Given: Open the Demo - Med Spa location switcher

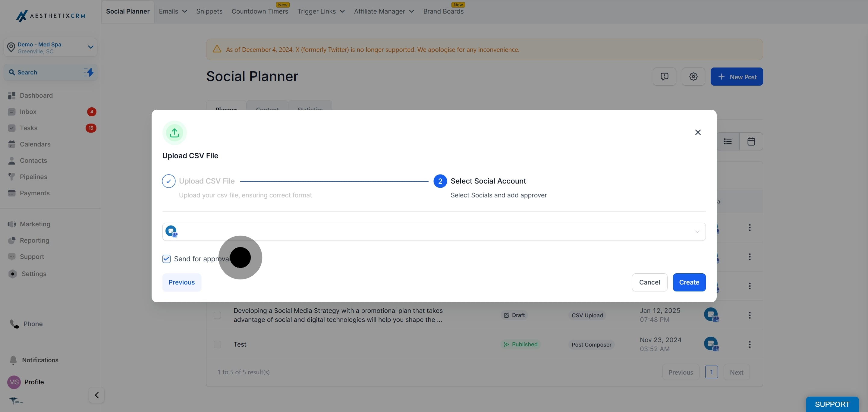Looking at the screenshot, I should coord(51,48).
